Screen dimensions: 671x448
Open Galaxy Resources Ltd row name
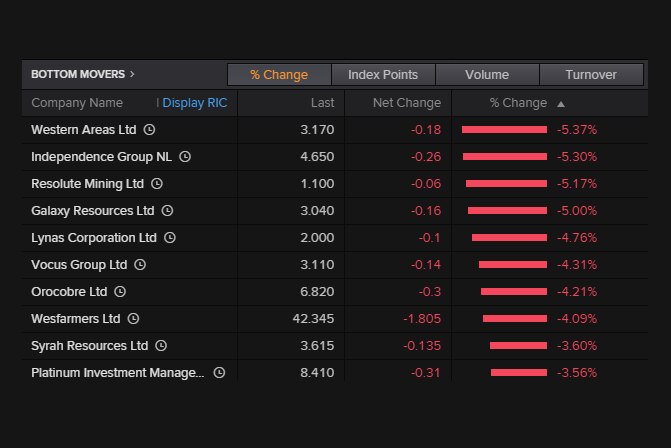(x=92, y=211)
